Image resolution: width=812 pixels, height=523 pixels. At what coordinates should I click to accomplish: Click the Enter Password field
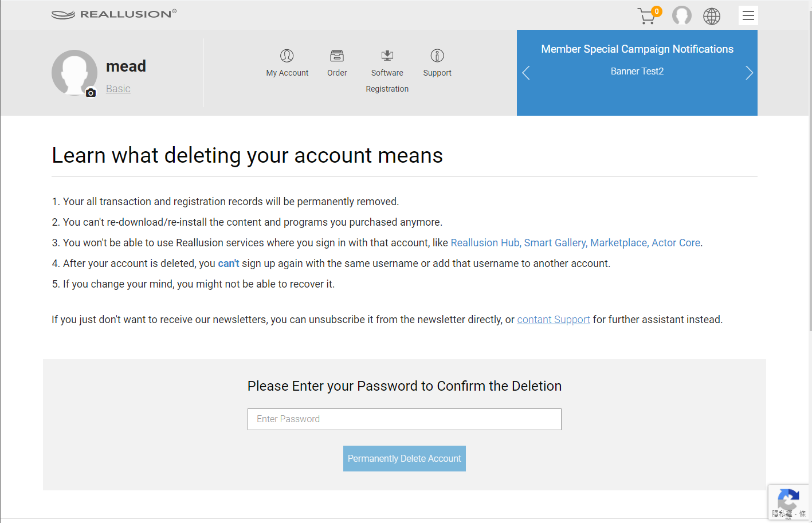pos(404,419)
